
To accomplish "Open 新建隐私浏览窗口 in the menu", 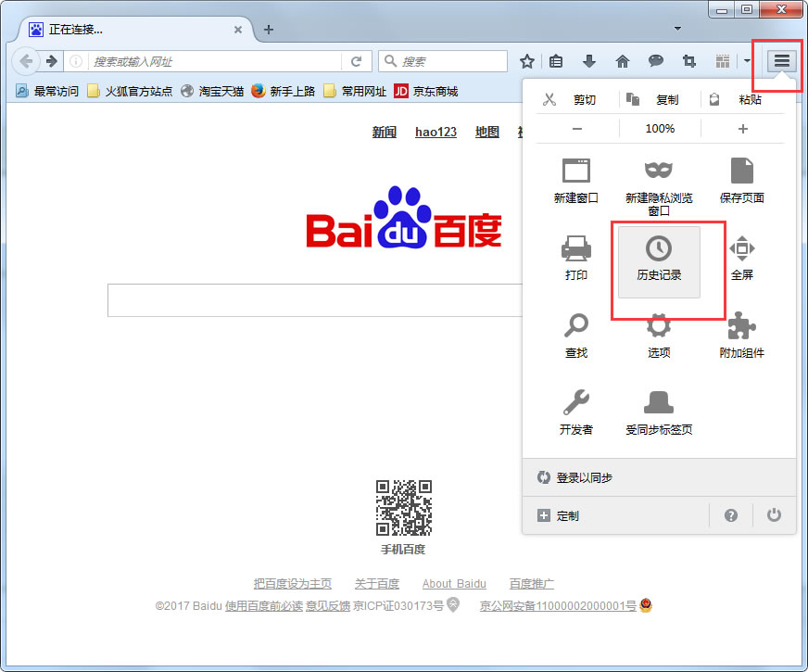I will [659, 187].
